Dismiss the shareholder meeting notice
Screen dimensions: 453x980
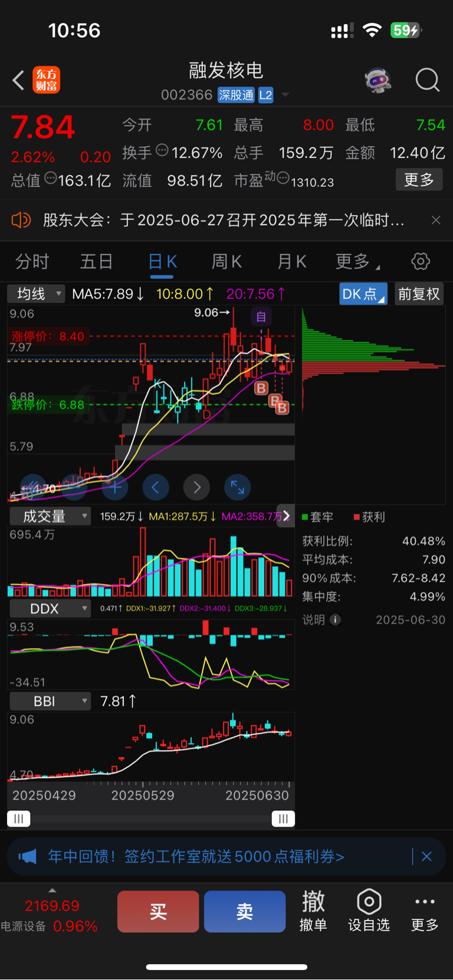point(436,220)
